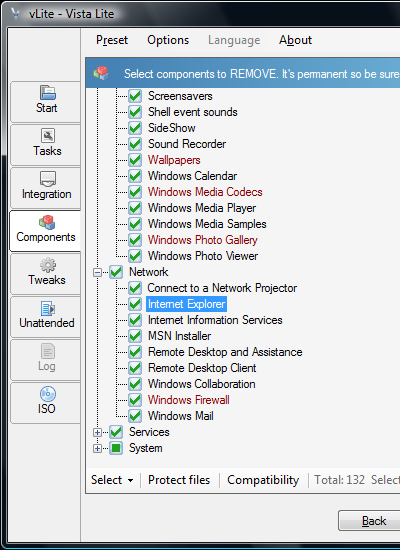Click cubes icon in blue header banner
Image resolution: width=400 pixels, height=550 pixels.
coord(101,73)
